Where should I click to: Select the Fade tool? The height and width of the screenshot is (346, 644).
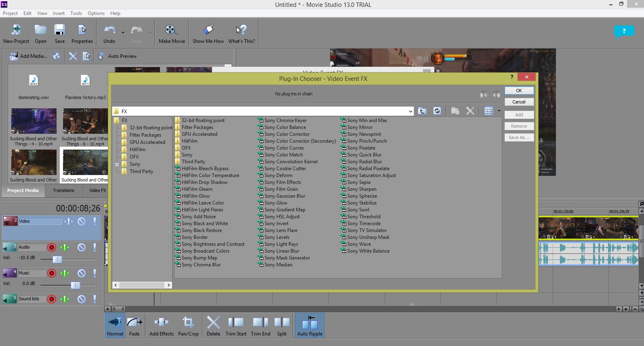(134, 325)
